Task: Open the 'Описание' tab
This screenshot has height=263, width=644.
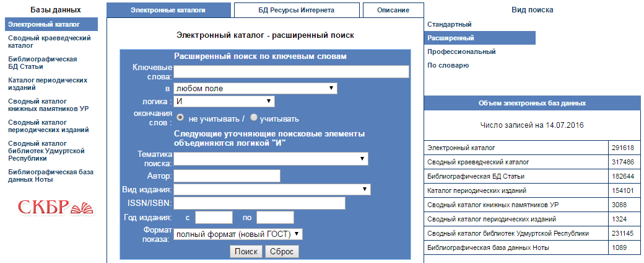Action: point(393,10)
